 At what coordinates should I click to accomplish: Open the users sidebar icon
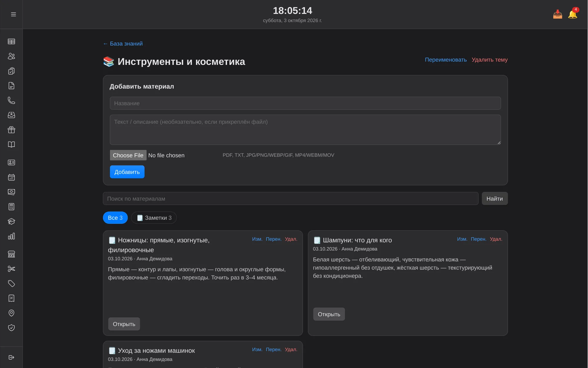pos(11,56)
